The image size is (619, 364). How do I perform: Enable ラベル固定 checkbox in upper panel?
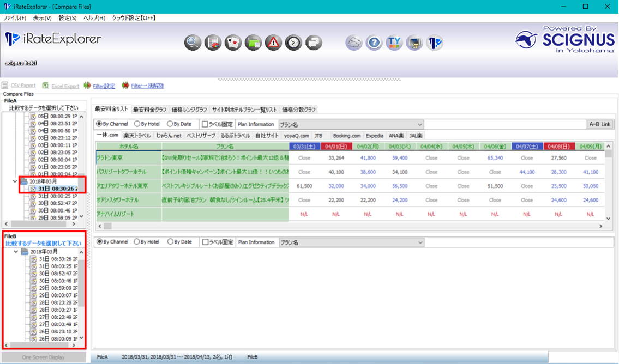coord(205,124)
